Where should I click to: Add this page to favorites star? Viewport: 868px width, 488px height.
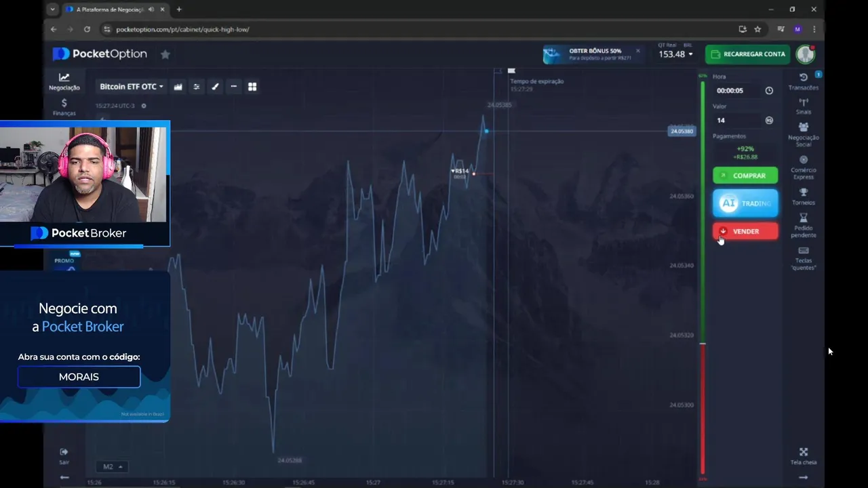(165, 54)
